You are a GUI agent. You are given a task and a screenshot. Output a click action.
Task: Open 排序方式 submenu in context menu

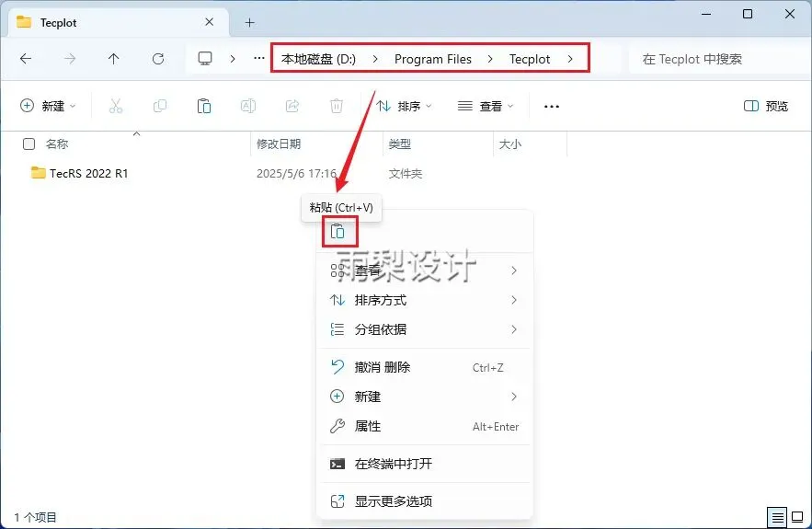coord(425,300)
